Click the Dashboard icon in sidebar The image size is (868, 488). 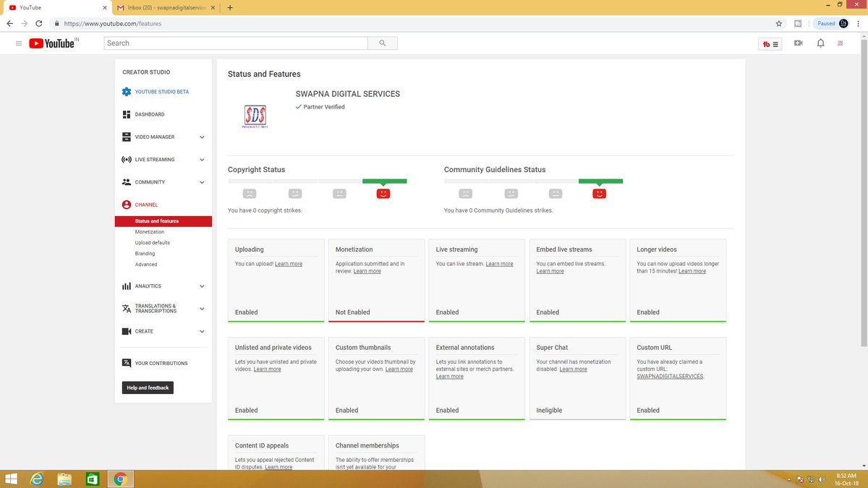(127, 114)
